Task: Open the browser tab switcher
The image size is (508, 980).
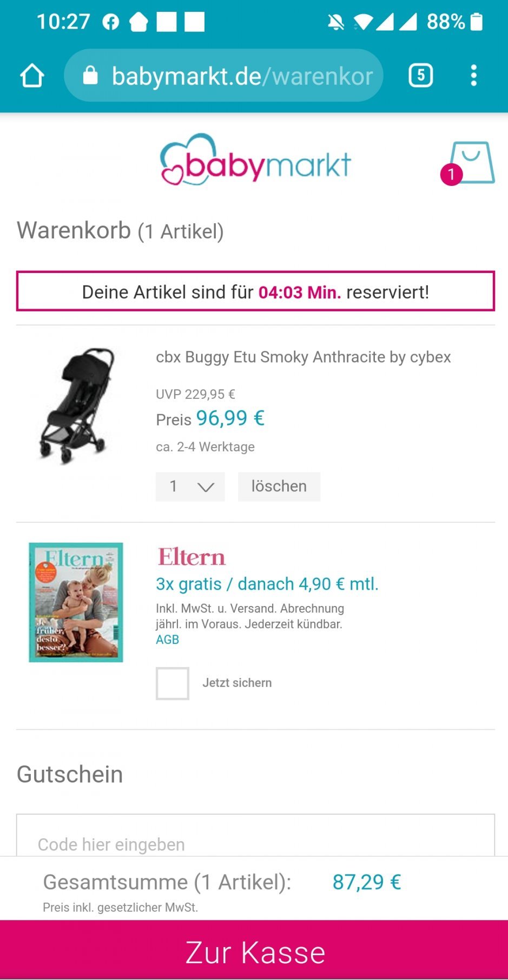Action: (x=420, y=76)
